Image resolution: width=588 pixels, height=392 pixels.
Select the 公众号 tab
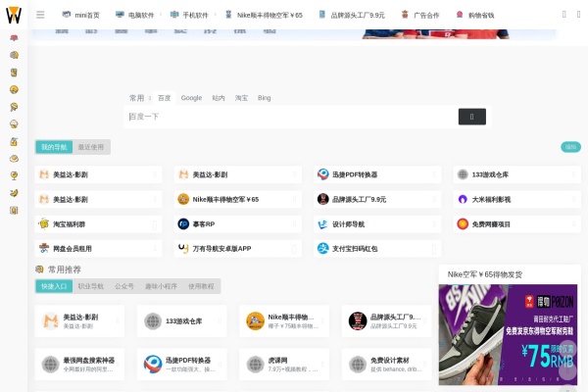pyautogui.click(x=124, y=286)
